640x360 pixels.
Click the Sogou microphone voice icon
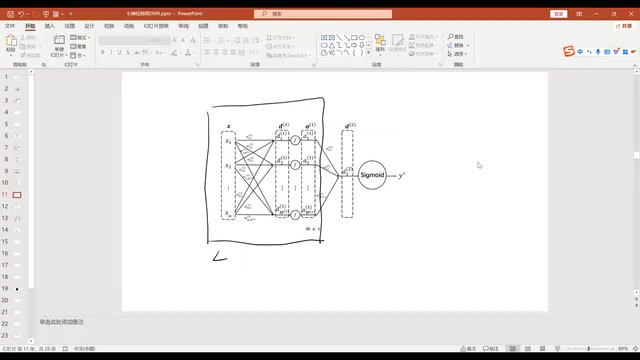click(x=598, y=52)
